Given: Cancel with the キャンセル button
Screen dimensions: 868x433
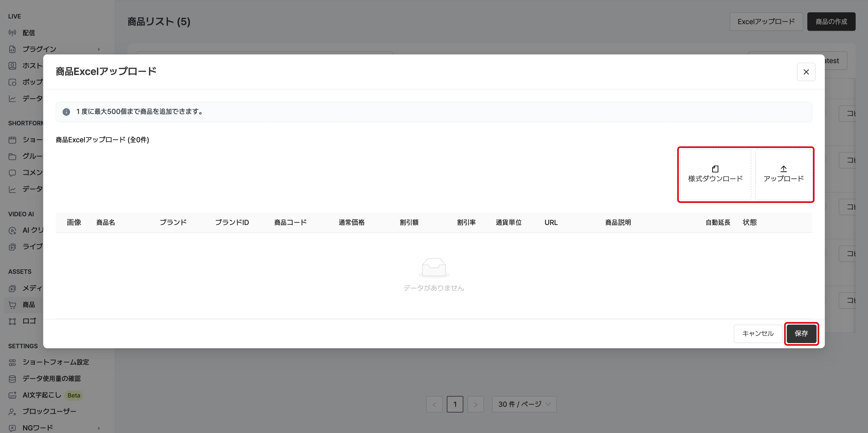Looking at the screenshot, I should (x=758, y=333).
